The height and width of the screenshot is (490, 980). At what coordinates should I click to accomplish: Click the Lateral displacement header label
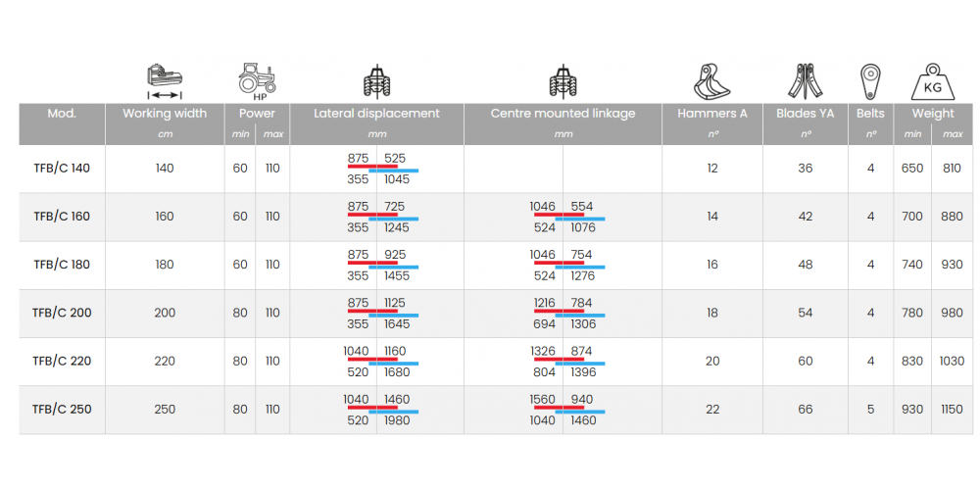pos(376,114)
